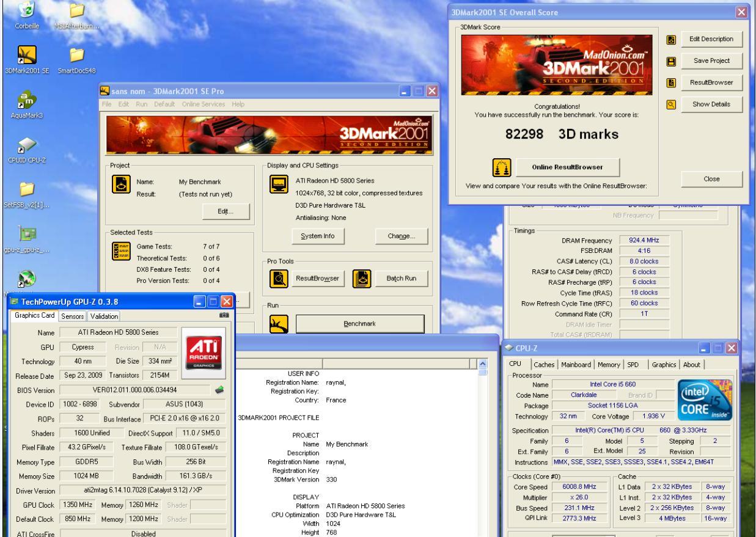Switch to the Validation tab in GPU-Z
This screenshot has height=537, width=756.
click(x=105, y=316)
